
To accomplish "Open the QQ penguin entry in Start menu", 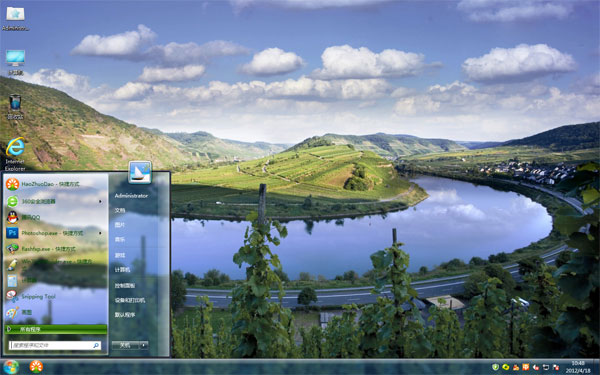I will [x=56, y=217].
